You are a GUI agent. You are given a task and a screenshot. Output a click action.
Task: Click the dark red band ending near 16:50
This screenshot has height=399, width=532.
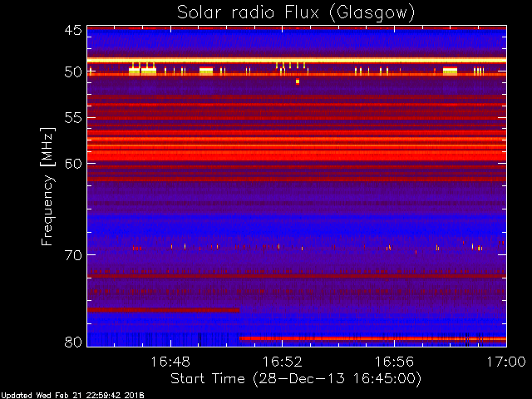tap(163, 310)
